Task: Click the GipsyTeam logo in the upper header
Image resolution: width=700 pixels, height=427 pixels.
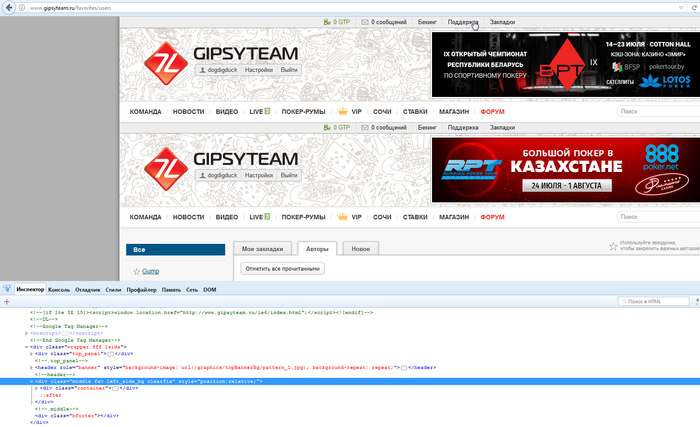Action: click(166, 64)
